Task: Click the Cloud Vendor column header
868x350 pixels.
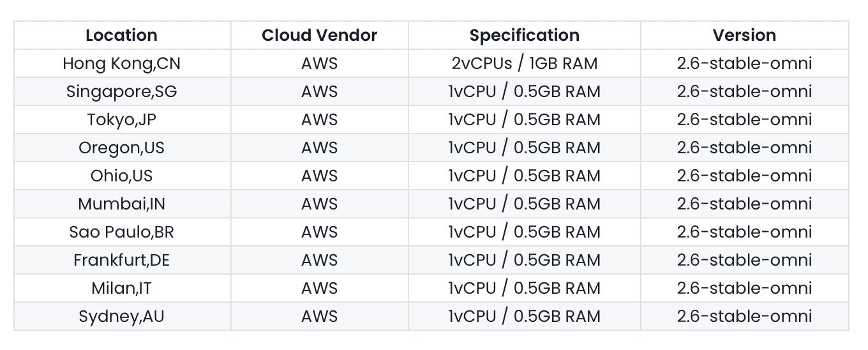Action: pos(319,35)
